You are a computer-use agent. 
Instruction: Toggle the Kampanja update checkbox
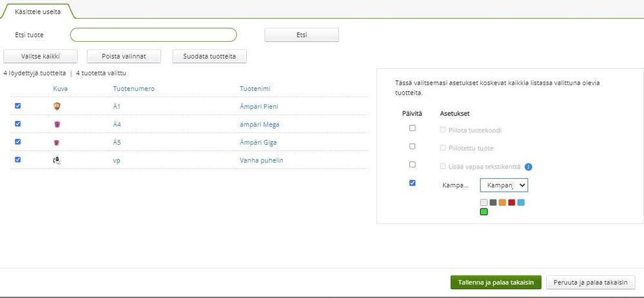point(413,183)
